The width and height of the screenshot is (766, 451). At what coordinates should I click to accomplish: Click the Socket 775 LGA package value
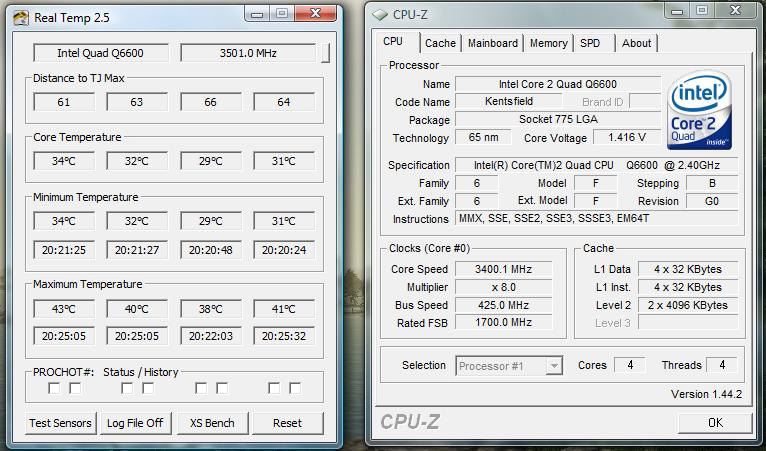[558, 119]
